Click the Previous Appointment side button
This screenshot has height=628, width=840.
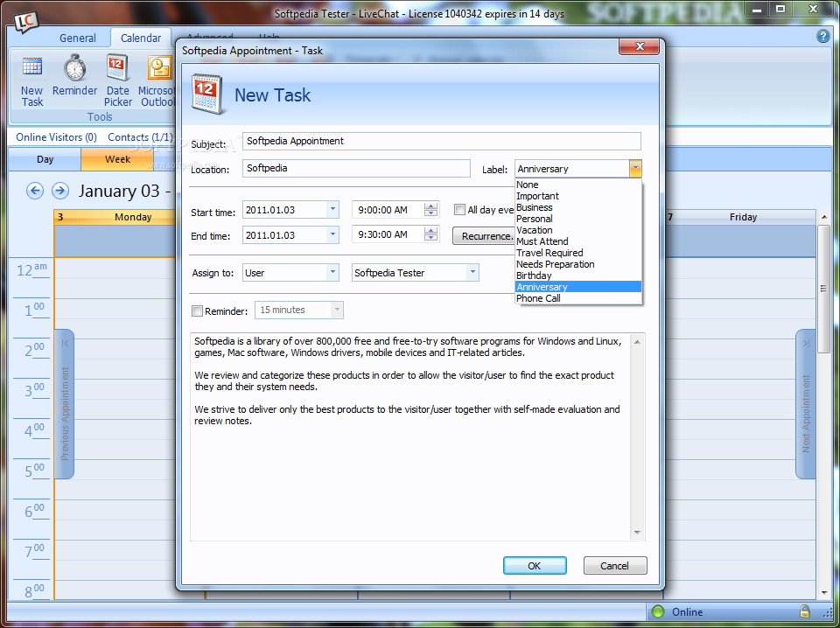click(x=64, y=404)
